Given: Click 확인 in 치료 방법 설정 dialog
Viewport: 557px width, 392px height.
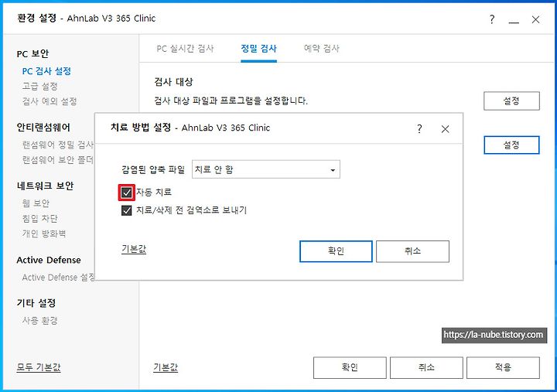Looking at the screenshot, I should [x=336, y=251].
